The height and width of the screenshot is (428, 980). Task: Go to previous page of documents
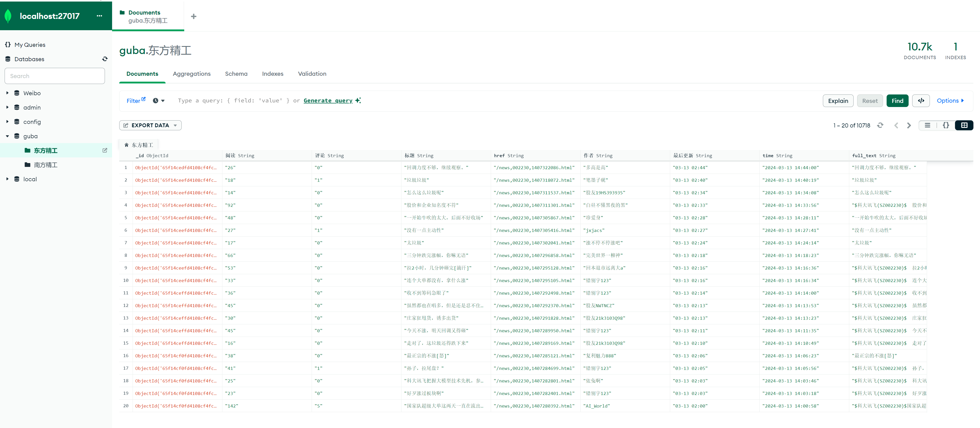click(x=896, y=125)
